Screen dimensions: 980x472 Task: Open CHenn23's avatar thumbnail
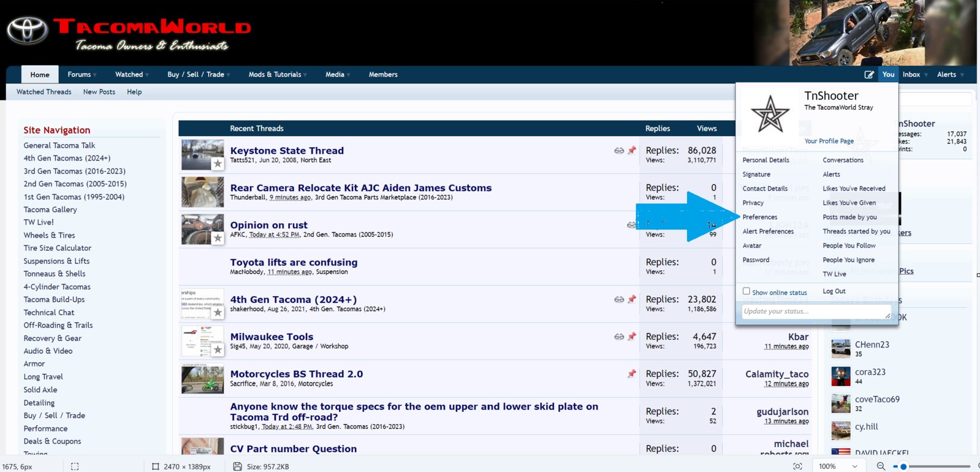tap(841, 348)
